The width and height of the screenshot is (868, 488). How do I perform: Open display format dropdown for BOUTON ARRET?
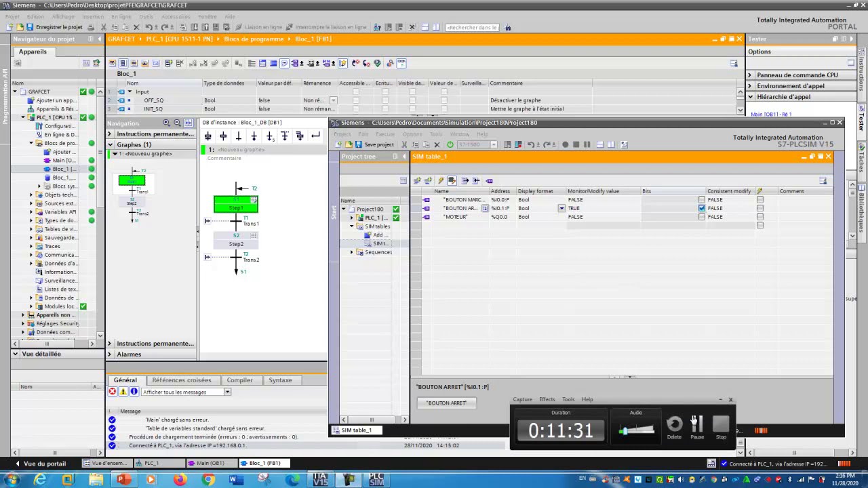point(561,209)
